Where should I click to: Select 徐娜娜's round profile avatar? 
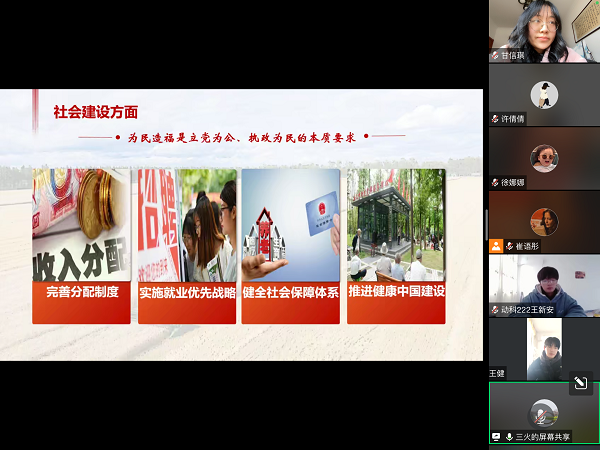click(544, 158)
